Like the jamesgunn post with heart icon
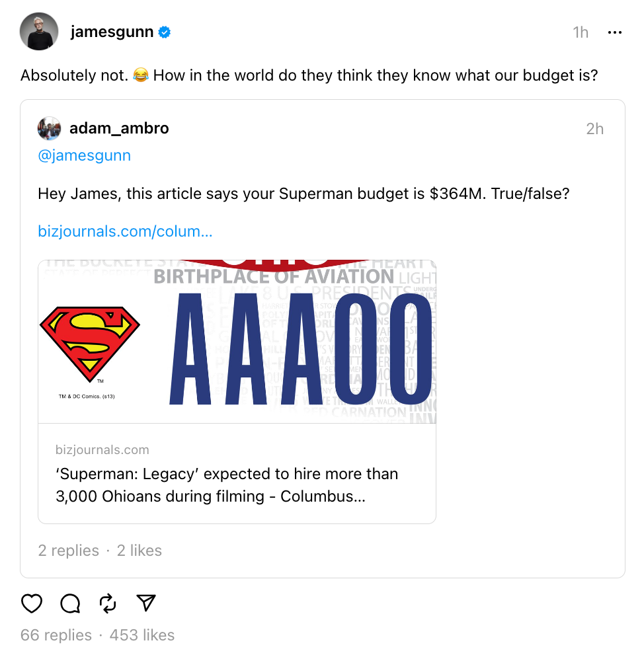Viewport: 644px width, 653px height. [32, 603]
